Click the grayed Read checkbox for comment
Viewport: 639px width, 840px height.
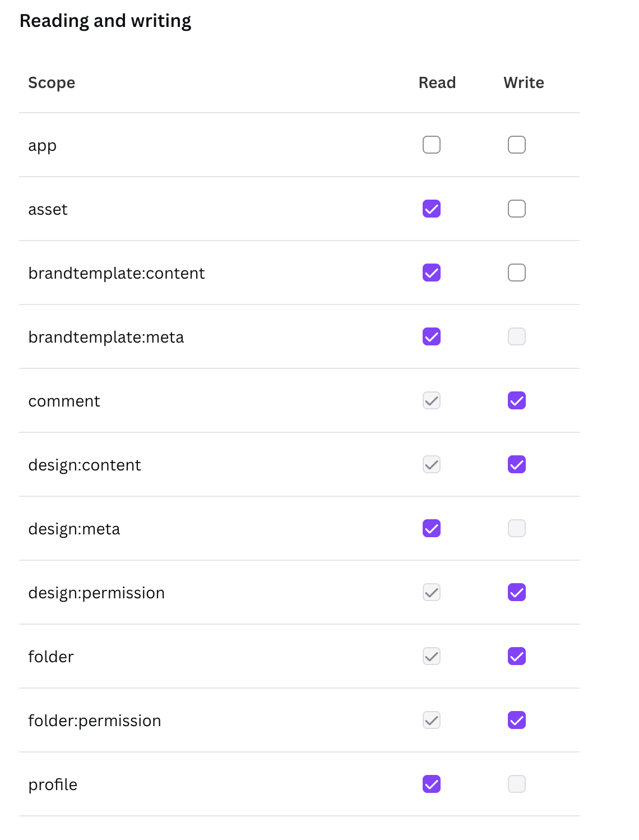click(432, 400)
